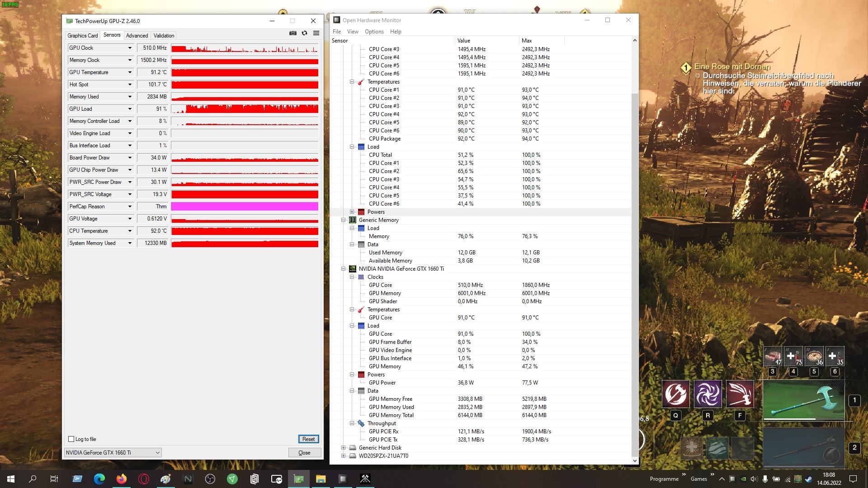Screen dimensions: 868x488
Task: Click R ability icon in game hotbar
Action: 708,394
